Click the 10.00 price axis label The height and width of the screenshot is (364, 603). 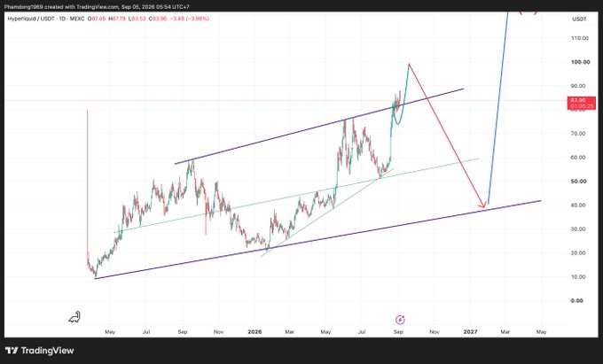578,276
